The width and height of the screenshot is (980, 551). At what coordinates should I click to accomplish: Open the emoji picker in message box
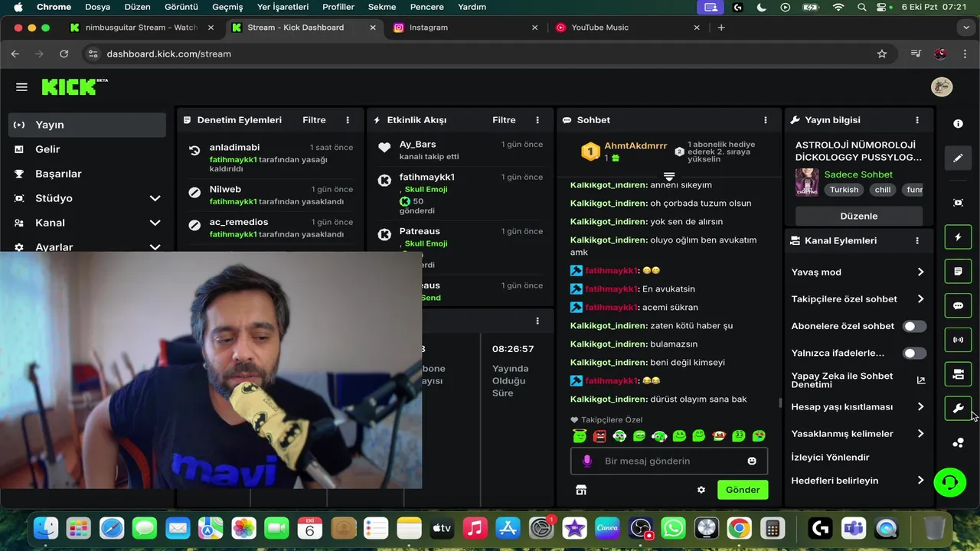752,461
